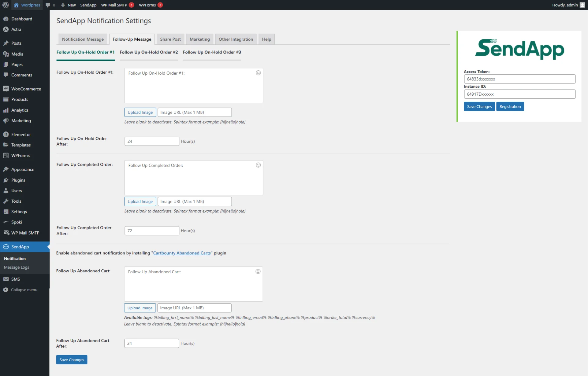Switch to the Notification Message tab
The image size is (588, 376).
(x=82, y=39)
